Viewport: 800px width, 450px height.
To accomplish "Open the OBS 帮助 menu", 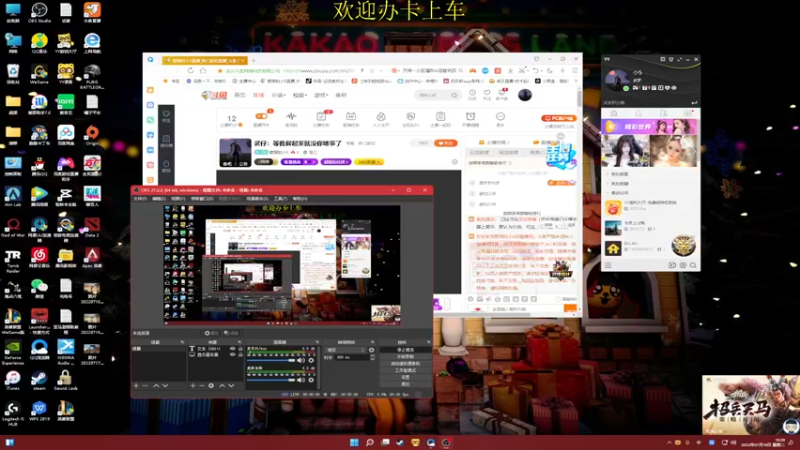I will coord(300,198).
